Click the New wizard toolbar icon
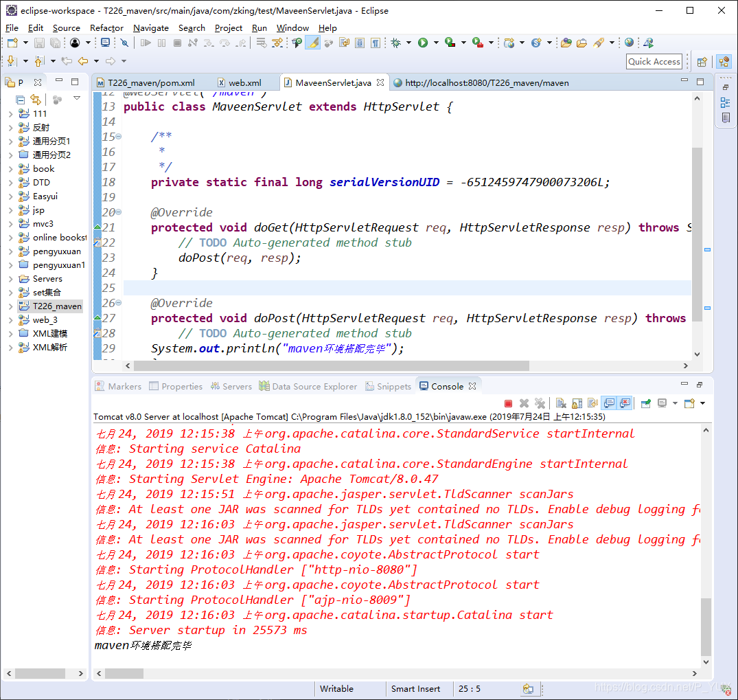 pyautogui.click(x=13, y=43)
